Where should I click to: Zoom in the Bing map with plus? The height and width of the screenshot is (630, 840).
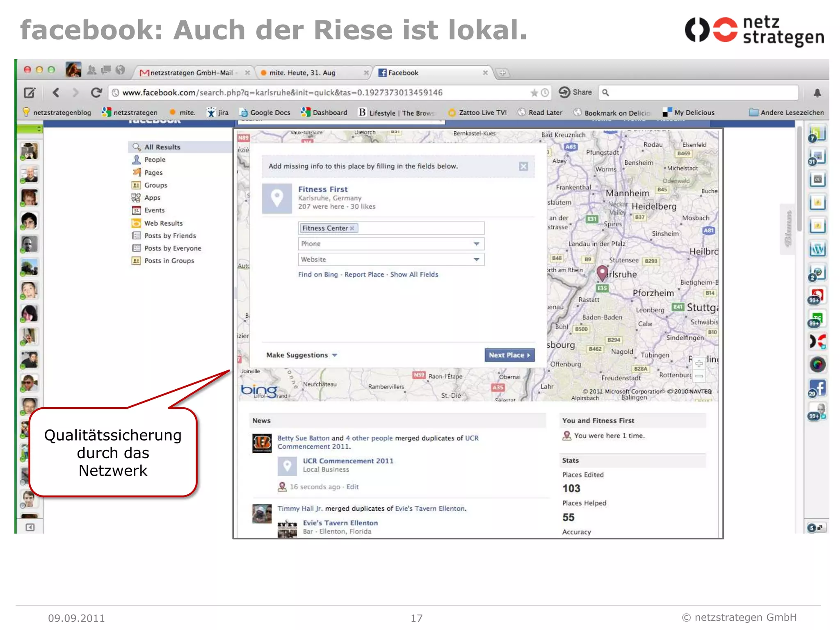point(699,363)
